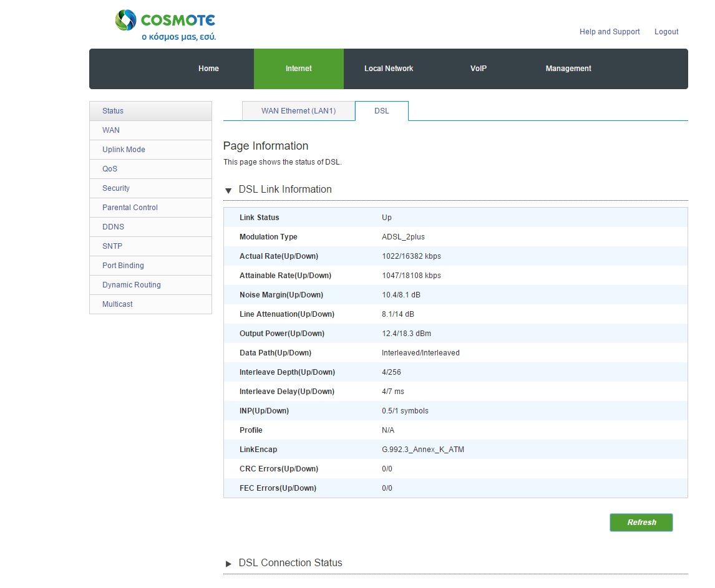Select '8.1/14 dB' line attenuation value
Viewport: 715px width, 588px height.
point(398,314)
